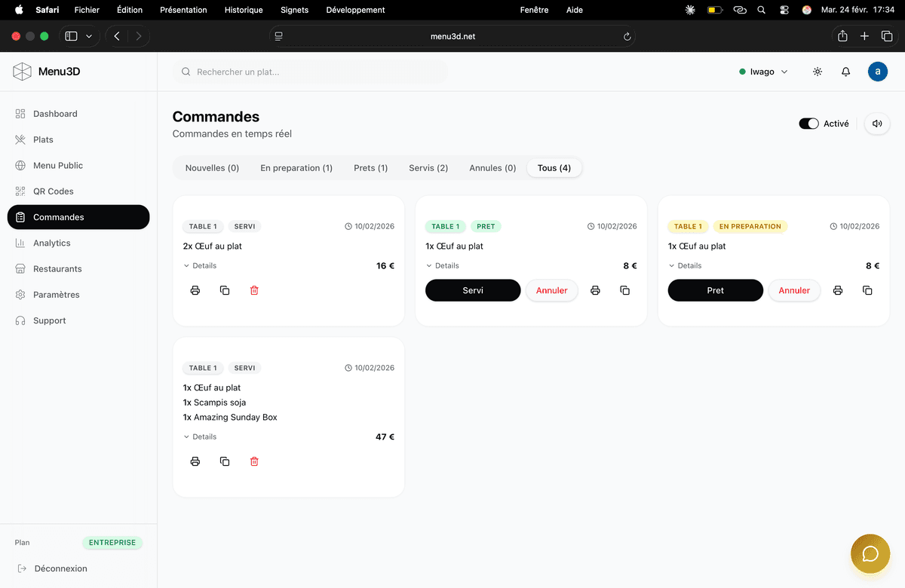Viewport: 905px width, 588px height.
Task: Click the sound notification speaker icon
Action: coord(877,124)
